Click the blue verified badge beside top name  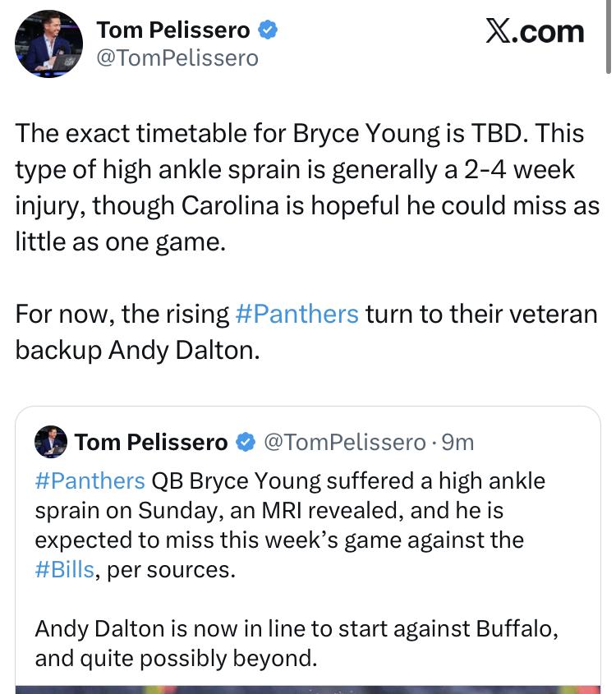[269, 30]
